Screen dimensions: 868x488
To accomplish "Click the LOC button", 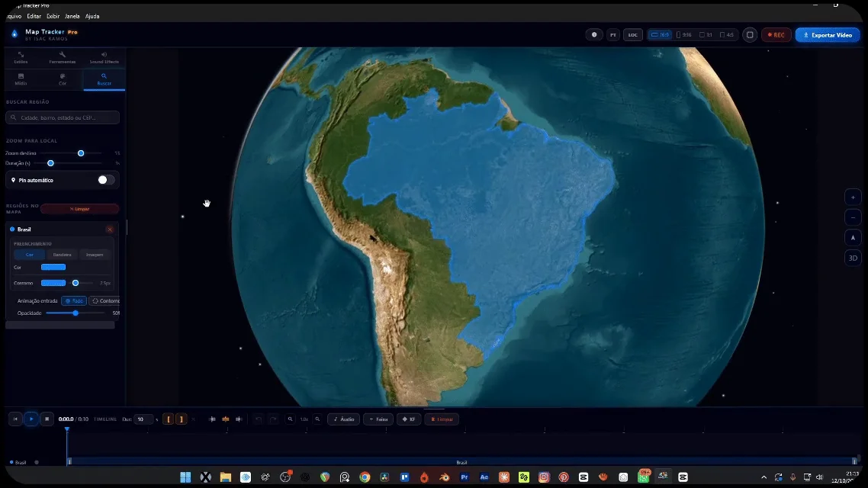I will (633, 35).
